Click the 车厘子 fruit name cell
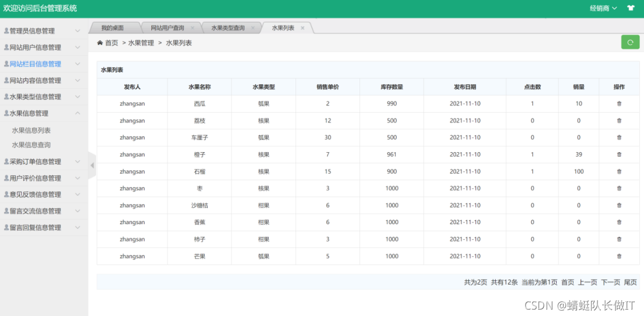Screen dimensions: 644x316 (x=200, y=138)
